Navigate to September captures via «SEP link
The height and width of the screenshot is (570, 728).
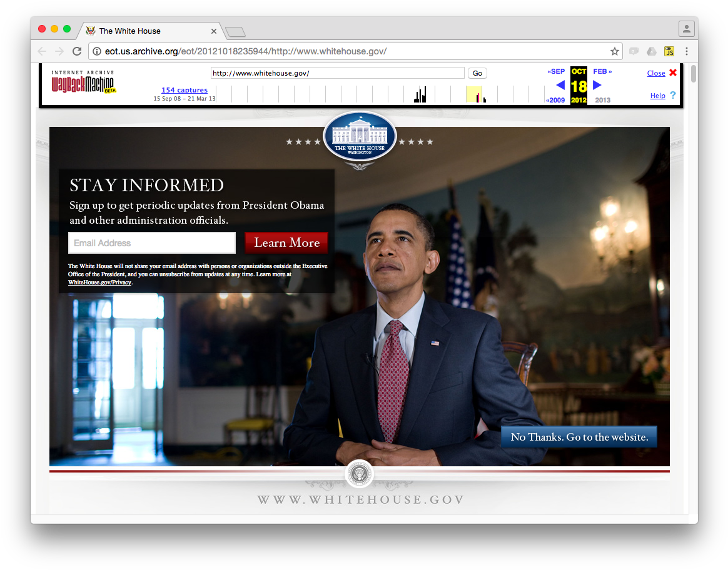[x=555, y=71]
